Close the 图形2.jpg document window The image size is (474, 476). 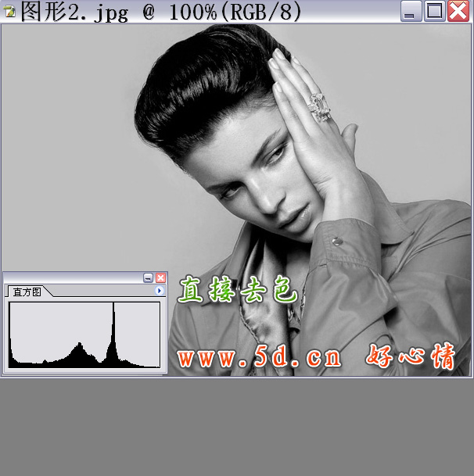(458, 11)
